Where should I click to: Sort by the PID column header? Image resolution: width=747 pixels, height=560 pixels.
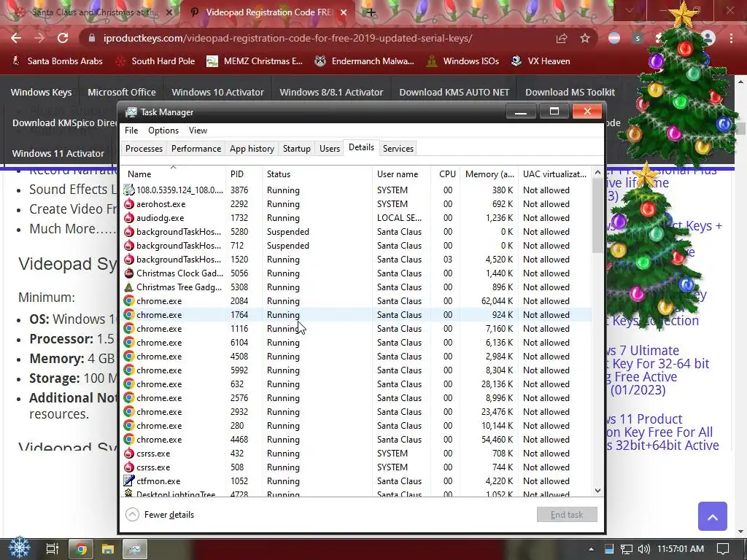tap(244, 174)
